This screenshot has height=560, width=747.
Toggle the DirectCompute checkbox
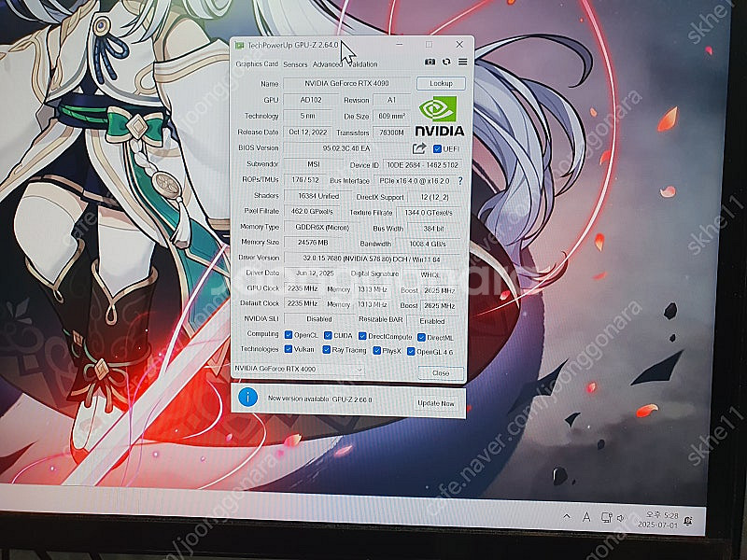(362, 336)
